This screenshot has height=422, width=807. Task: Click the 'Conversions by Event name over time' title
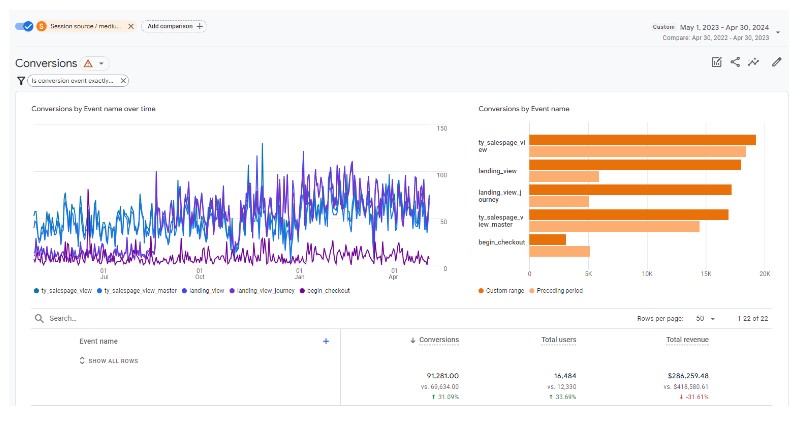click(93, 109)
